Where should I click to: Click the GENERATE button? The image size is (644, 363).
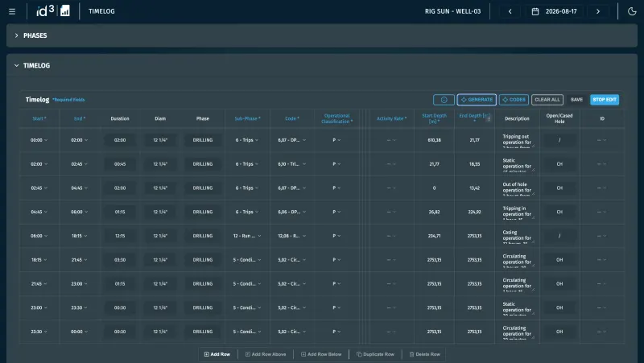[x=477, y=100]
